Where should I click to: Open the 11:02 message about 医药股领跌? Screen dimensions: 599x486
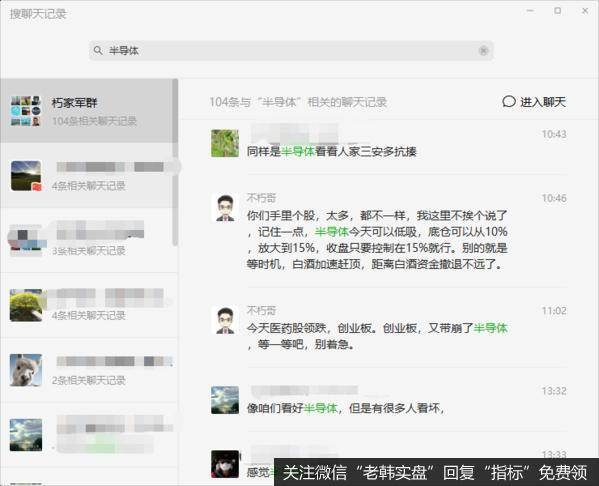(x=377, y=336)
